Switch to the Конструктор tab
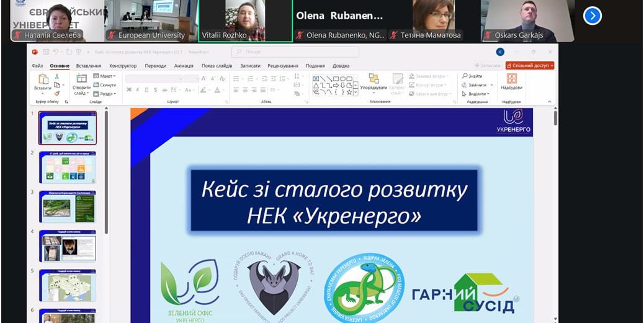 pos(123,66)
